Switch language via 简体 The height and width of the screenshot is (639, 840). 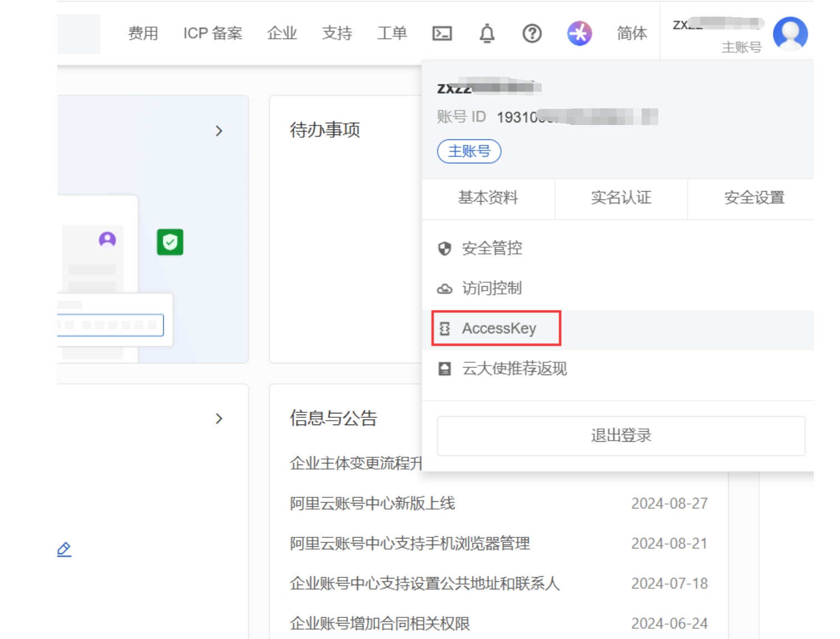pos(632,33)
